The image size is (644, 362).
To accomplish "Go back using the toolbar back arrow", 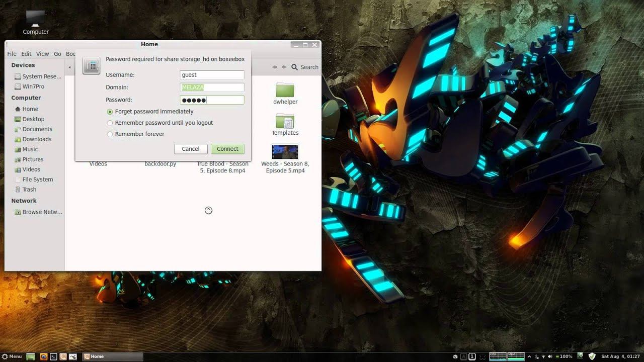I will (x=275, y=67).
